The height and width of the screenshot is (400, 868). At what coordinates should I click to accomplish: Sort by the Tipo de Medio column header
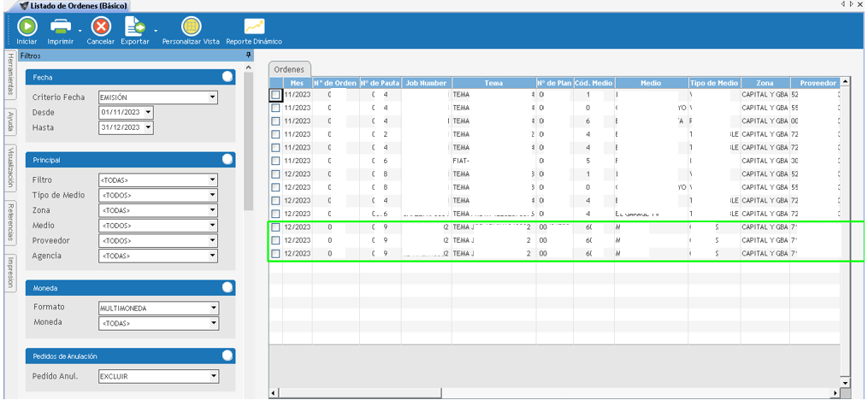click(x=714, y=83)
